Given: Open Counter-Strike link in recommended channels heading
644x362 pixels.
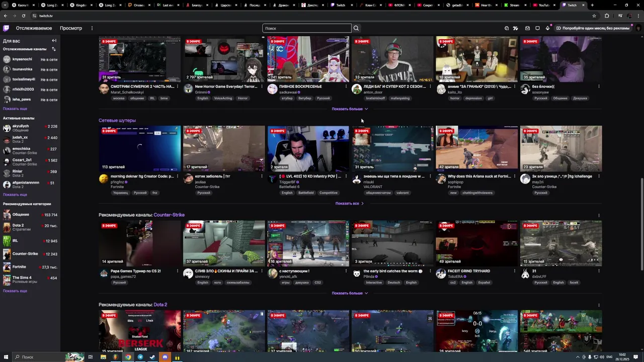Looking at the screenshot, I should pos(169,215).
